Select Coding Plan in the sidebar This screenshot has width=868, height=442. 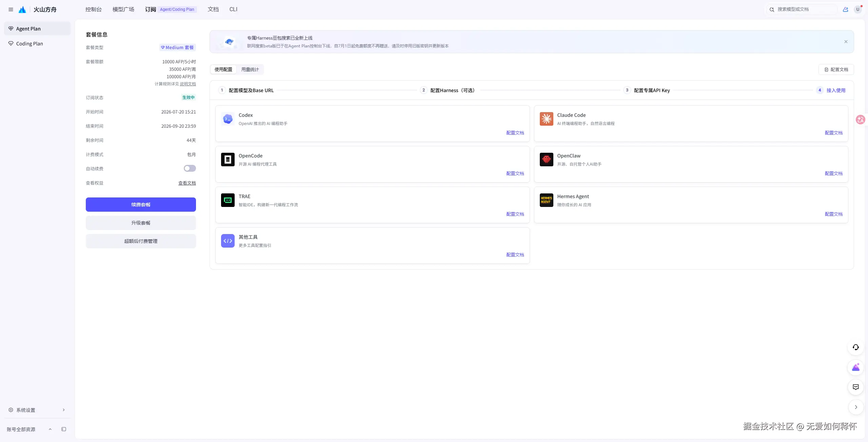37,43
